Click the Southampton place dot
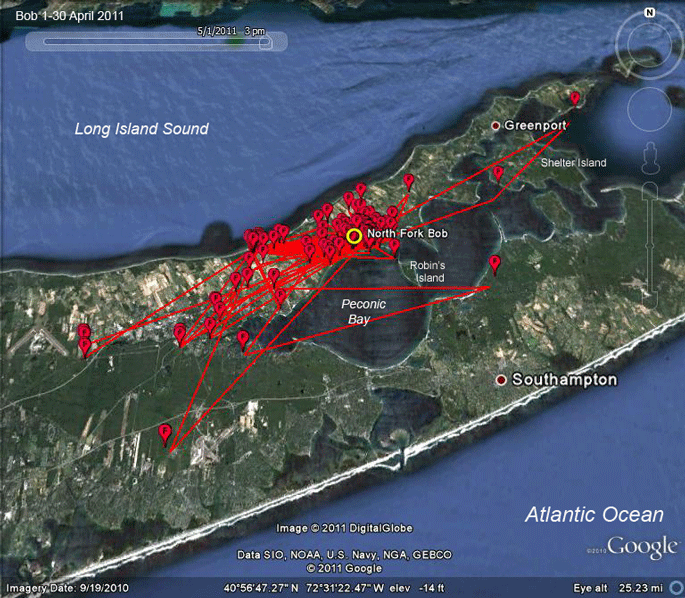 501,380
